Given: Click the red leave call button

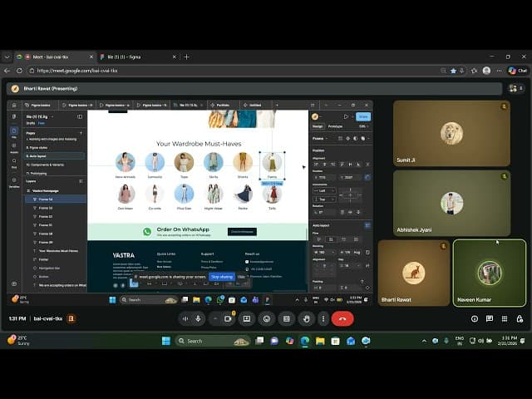Looking at the screenshot, I should 342,318.
